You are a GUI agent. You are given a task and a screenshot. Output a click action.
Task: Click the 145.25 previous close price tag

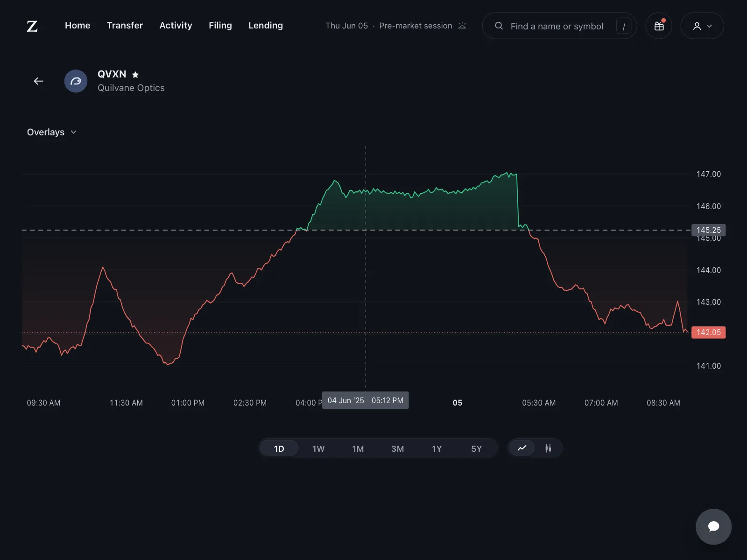[x=708, y=230]
